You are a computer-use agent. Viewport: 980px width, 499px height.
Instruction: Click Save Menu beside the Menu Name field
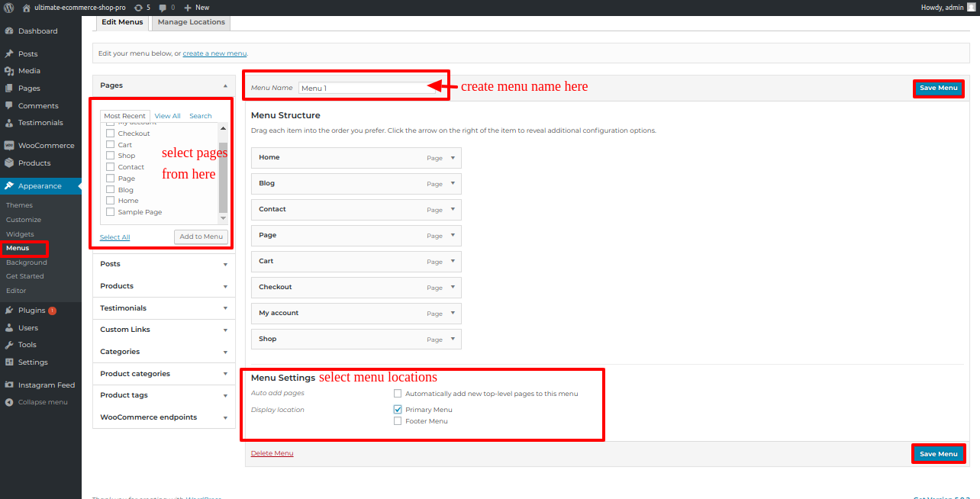click(x=938, y=88)
